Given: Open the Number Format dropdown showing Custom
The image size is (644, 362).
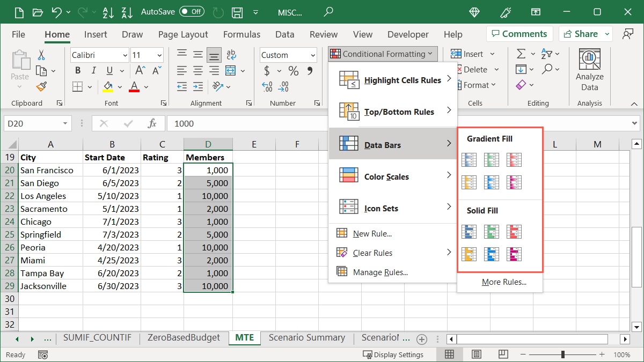Looking at the screenshot, I should [288, 55].
